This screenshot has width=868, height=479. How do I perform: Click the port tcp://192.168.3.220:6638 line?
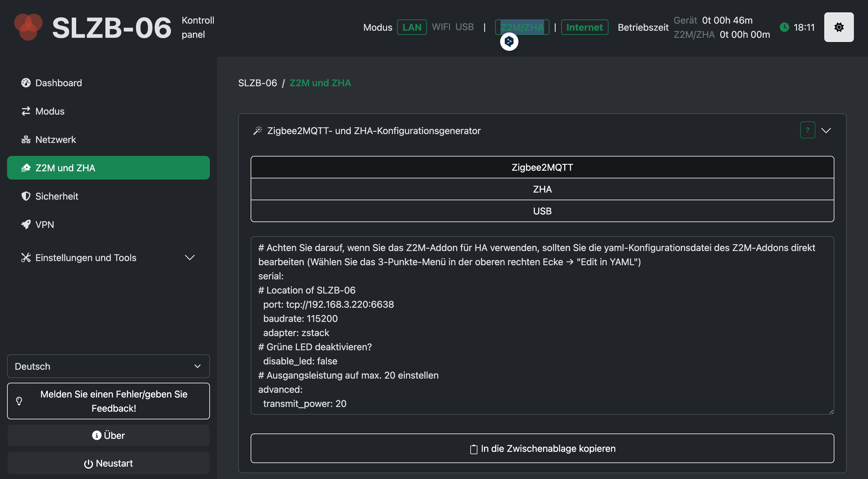click(x=328, y=304)
